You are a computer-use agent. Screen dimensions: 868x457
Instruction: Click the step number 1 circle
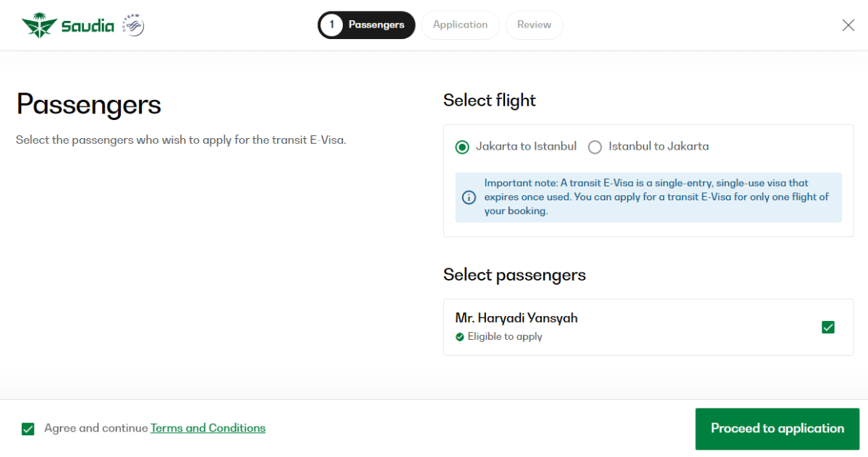(x=331, y=25)
